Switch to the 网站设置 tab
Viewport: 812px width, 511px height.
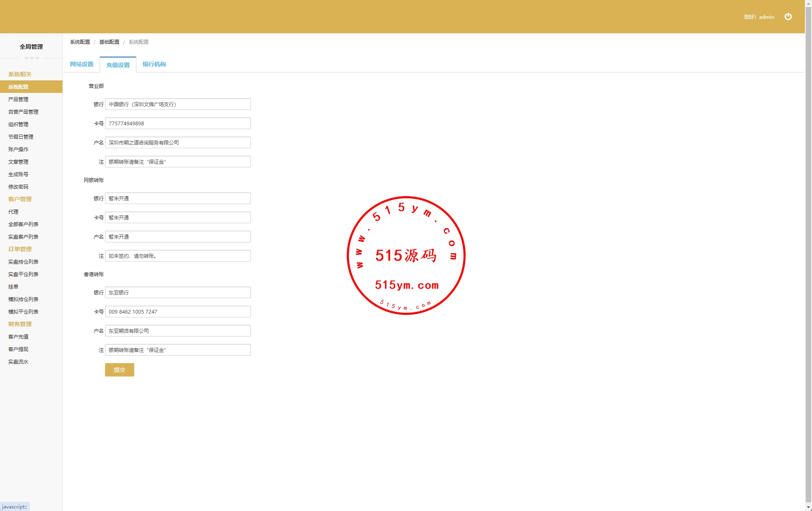click(82, 64)
